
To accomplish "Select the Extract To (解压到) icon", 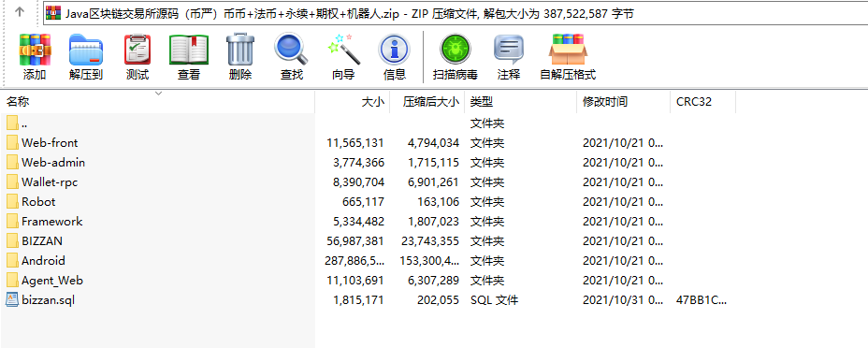I will tap(86, 57).
